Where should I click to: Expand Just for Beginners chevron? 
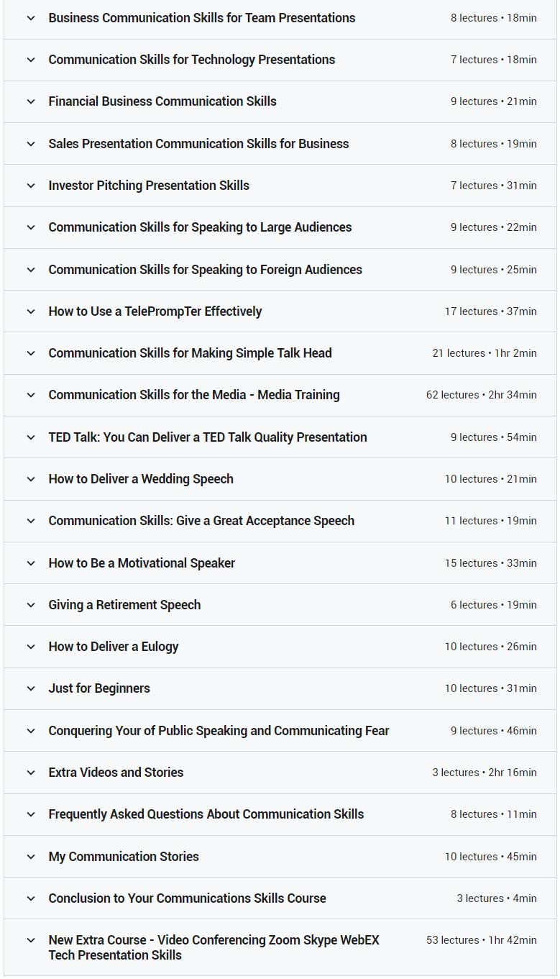point(31,688)
